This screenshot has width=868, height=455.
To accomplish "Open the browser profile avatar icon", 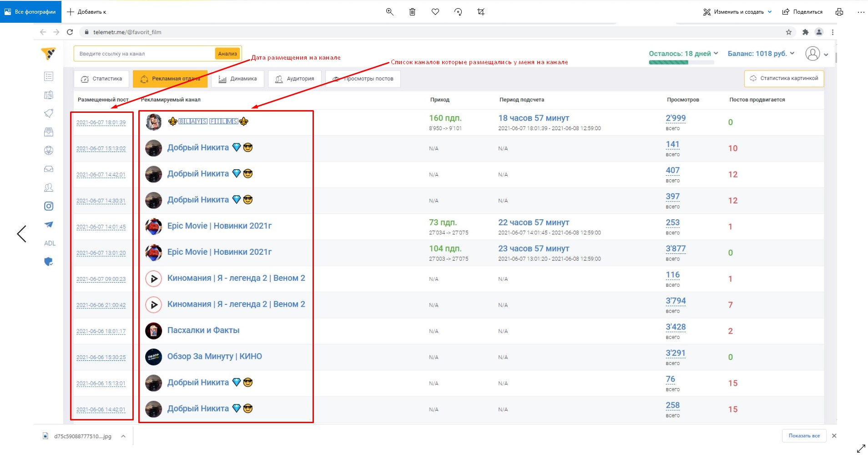I will [x=819, y=32].
